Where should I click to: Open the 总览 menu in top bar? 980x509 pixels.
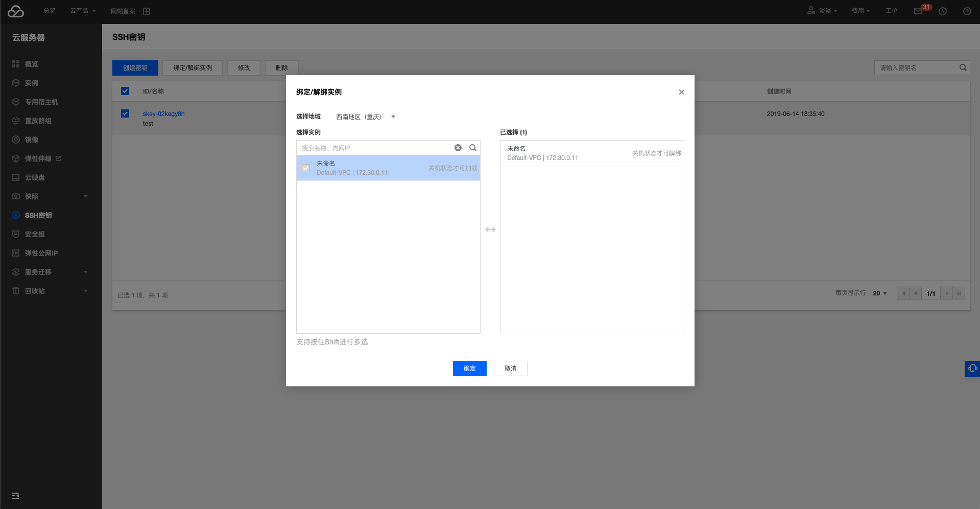[50, 11]
